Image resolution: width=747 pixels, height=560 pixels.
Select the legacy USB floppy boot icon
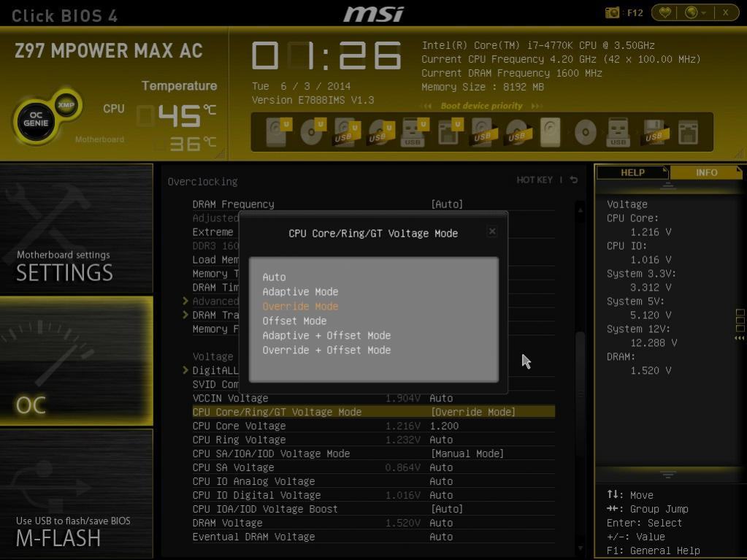pyautogui.click(x=654, y=132)
